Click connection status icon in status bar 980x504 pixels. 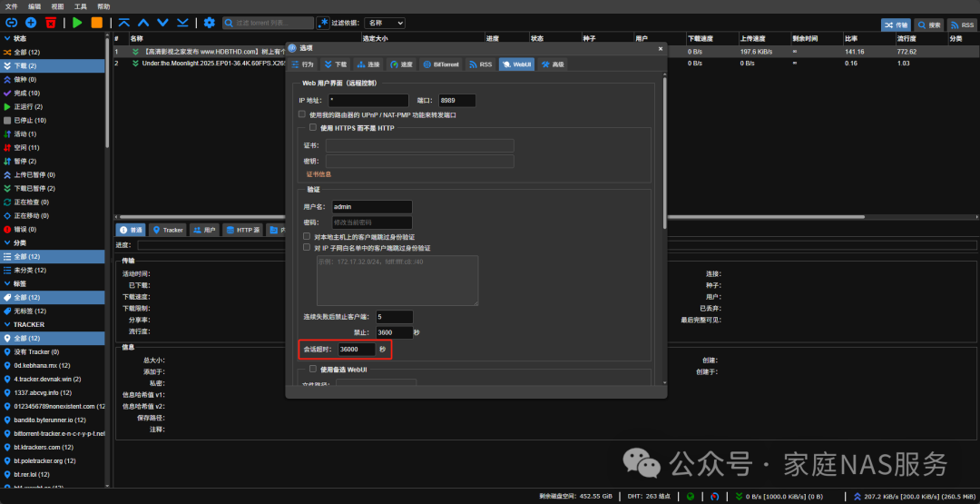coord(691,497)
